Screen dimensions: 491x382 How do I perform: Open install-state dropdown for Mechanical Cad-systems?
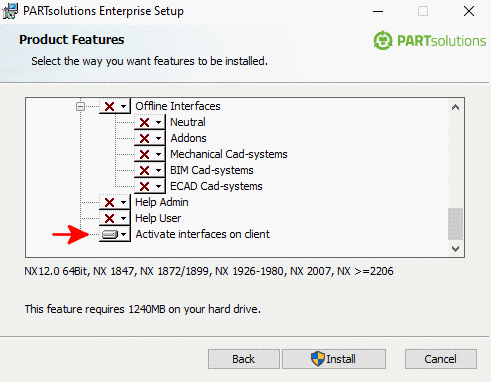(x=150, y=154)
